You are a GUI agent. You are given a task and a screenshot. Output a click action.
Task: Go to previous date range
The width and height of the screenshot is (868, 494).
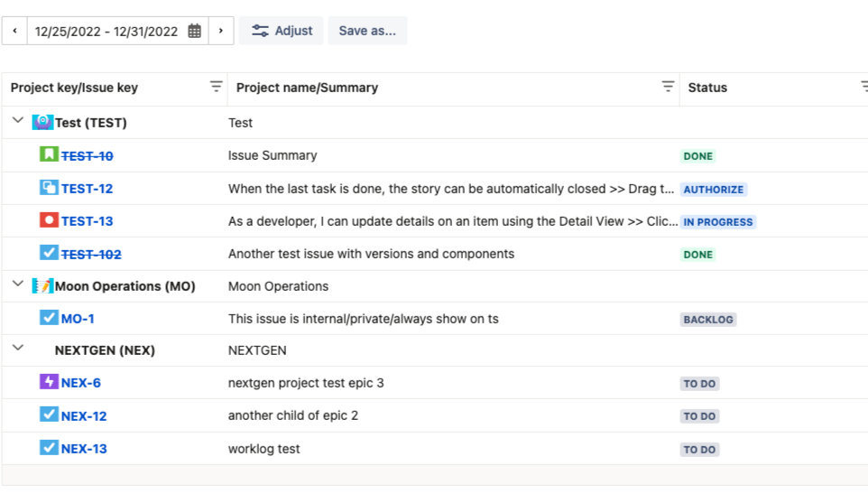coord(14,31)
